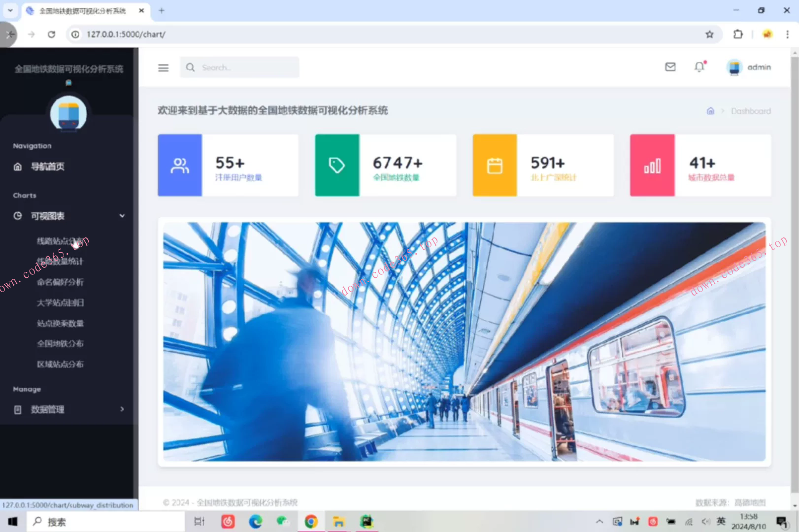This screenshot has height=532, width=799.
Task: Click the bookmark star in the address bar
Action: 709,34
